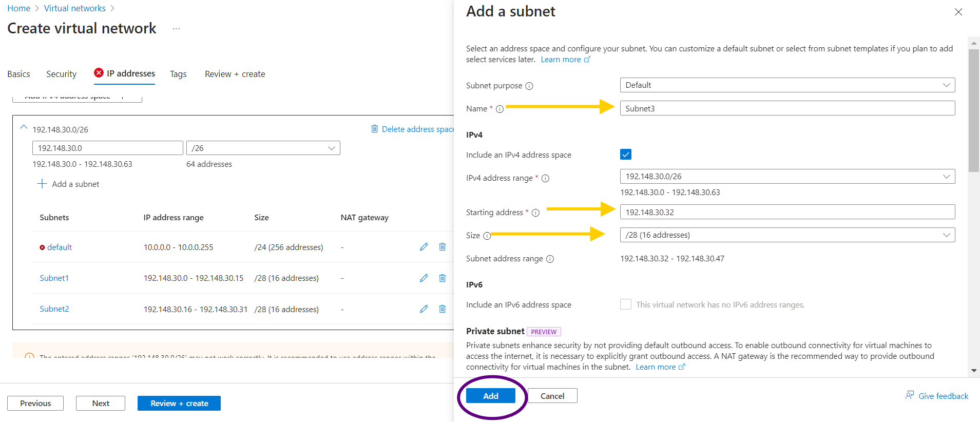Click the edit pencil icon for Subnet1
Screen dimensions: 980x422
click(x=424, y=278)
